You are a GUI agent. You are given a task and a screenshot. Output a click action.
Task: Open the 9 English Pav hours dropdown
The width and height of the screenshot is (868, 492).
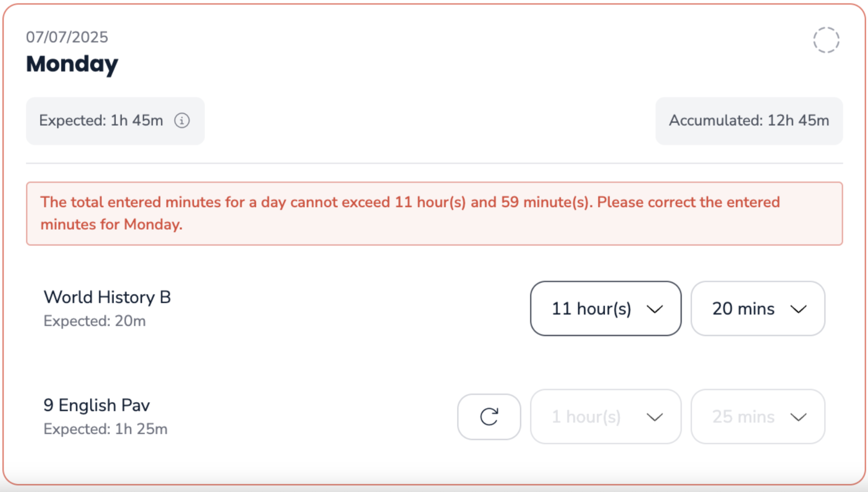[x=605, y=416]
